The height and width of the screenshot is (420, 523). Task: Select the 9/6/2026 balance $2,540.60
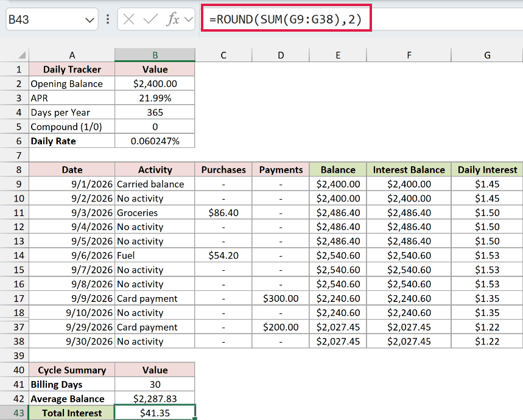click(x=338, y=255)
